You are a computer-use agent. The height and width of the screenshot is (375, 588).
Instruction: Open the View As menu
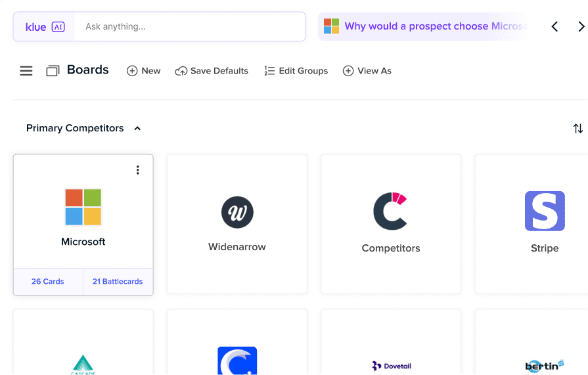tap(367, 71)
